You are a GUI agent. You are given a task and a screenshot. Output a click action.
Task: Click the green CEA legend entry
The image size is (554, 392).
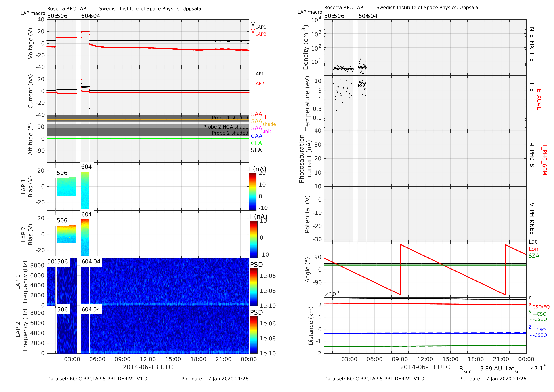coord(256,143)
